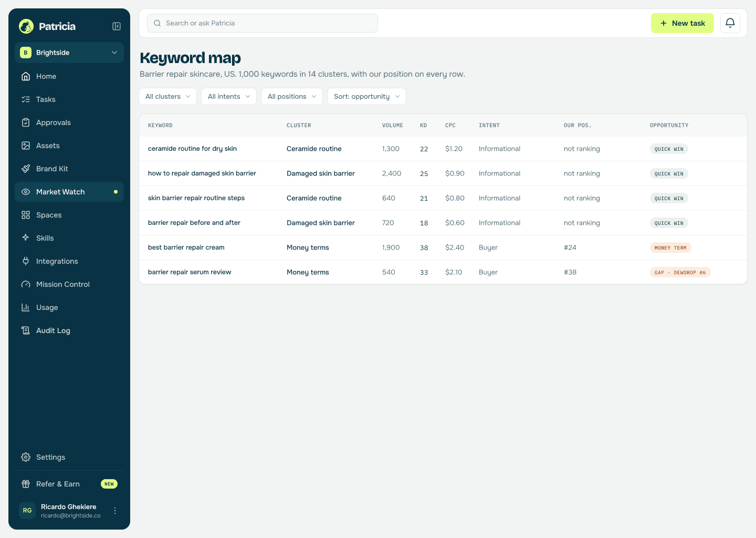The image size is (756, 538).
Task: Open Settings link in sidebar
Action: (69, 457)
